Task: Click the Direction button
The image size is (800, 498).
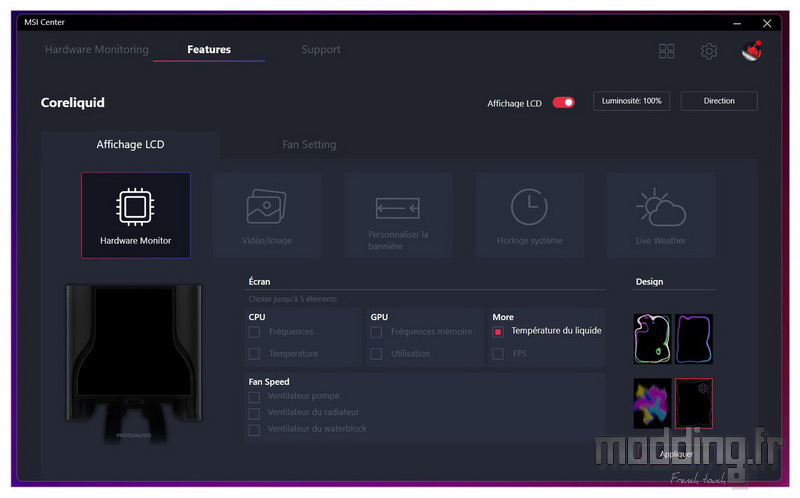Action: (719, 101)
